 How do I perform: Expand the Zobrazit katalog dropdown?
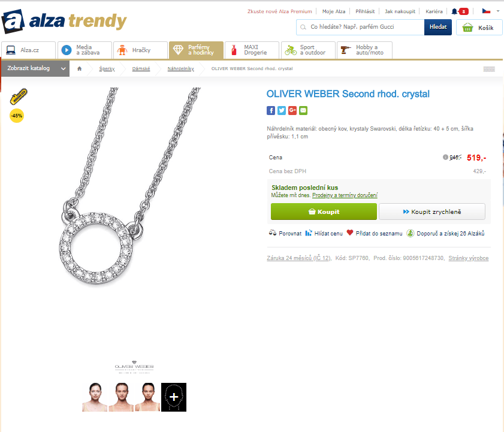pos(35,68)
